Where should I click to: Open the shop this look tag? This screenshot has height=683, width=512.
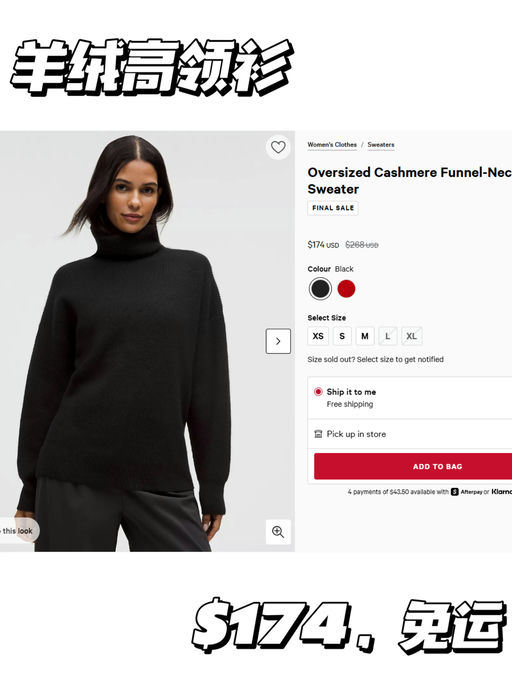tap(17, 531)
